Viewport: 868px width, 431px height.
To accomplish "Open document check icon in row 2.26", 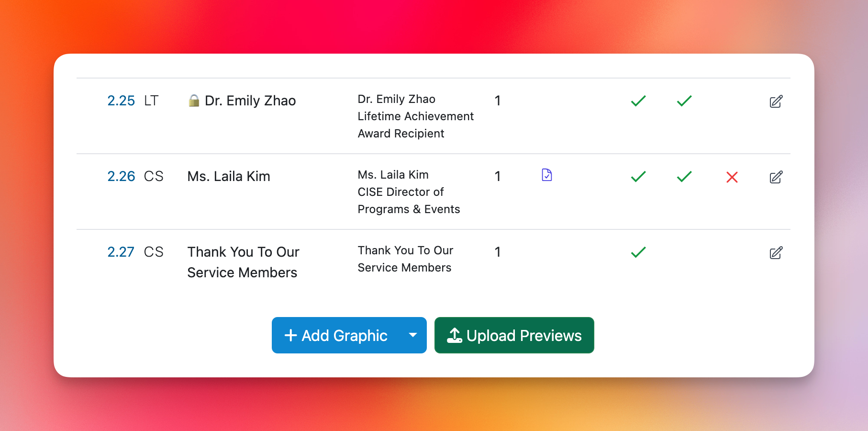I will pyautogui.click(x=547, y=175).
